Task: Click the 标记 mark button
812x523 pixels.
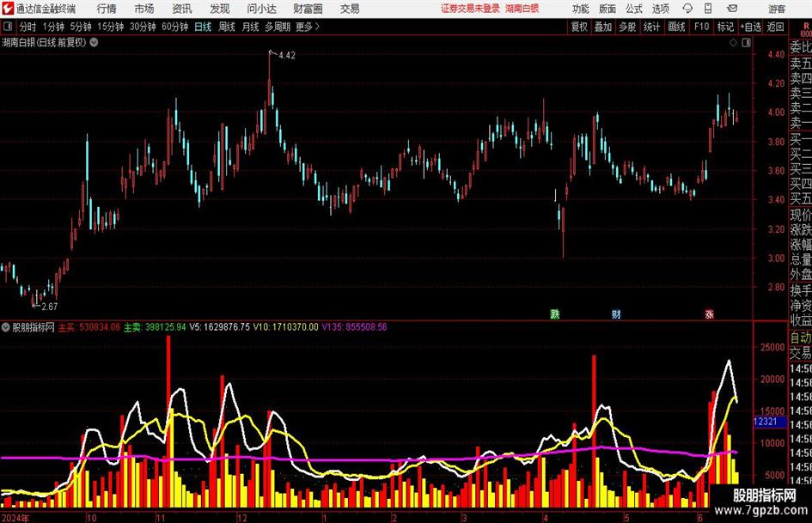Action: 725,27
